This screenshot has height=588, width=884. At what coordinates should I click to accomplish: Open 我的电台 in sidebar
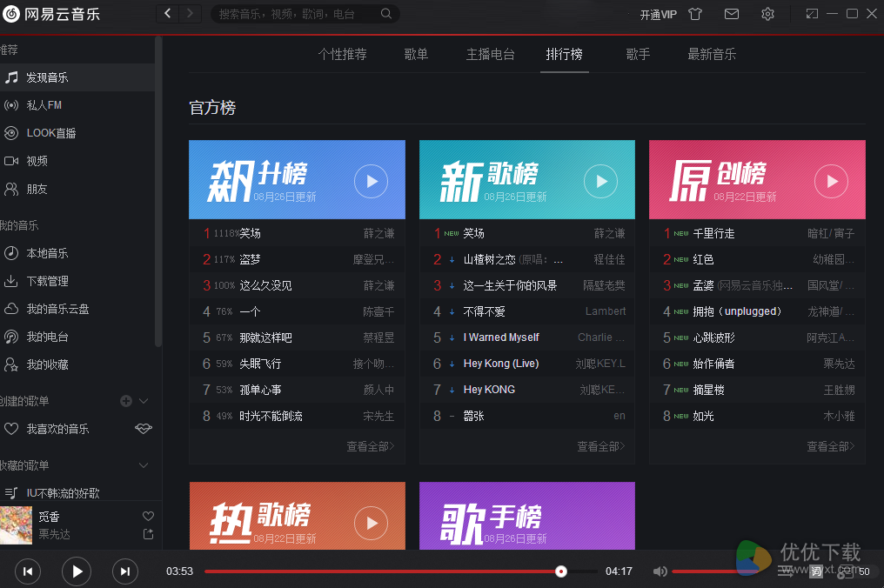(77, 337)
